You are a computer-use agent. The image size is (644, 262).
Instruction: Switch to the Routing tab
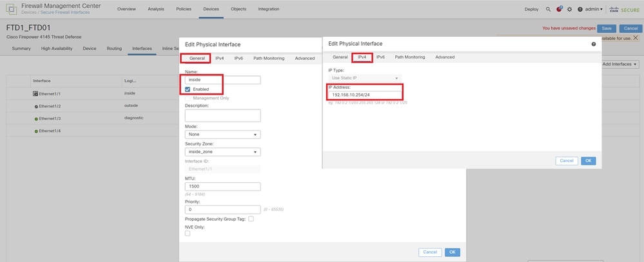click(114, 48)
